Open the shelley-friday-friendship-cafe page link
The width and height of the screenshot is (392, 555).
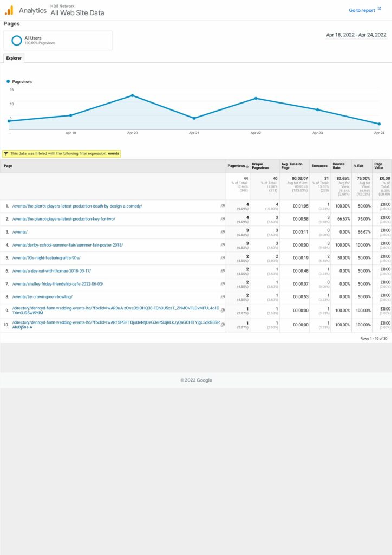58,284
